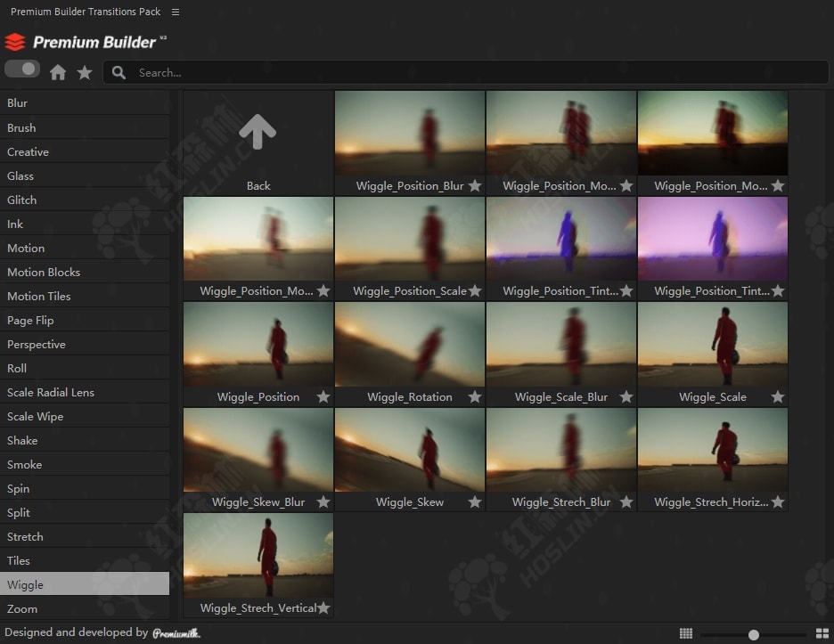Adjust the thumbnail size slider handle

point(754,634)
